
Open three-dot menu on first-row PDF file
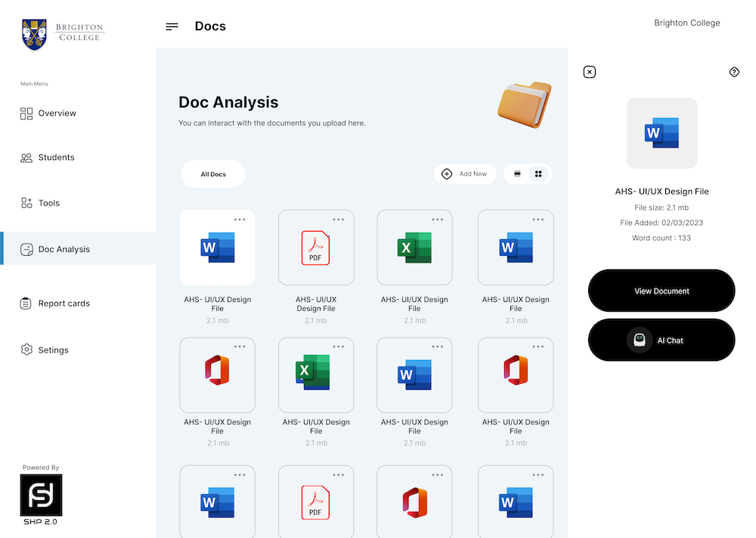coord(338,219)
